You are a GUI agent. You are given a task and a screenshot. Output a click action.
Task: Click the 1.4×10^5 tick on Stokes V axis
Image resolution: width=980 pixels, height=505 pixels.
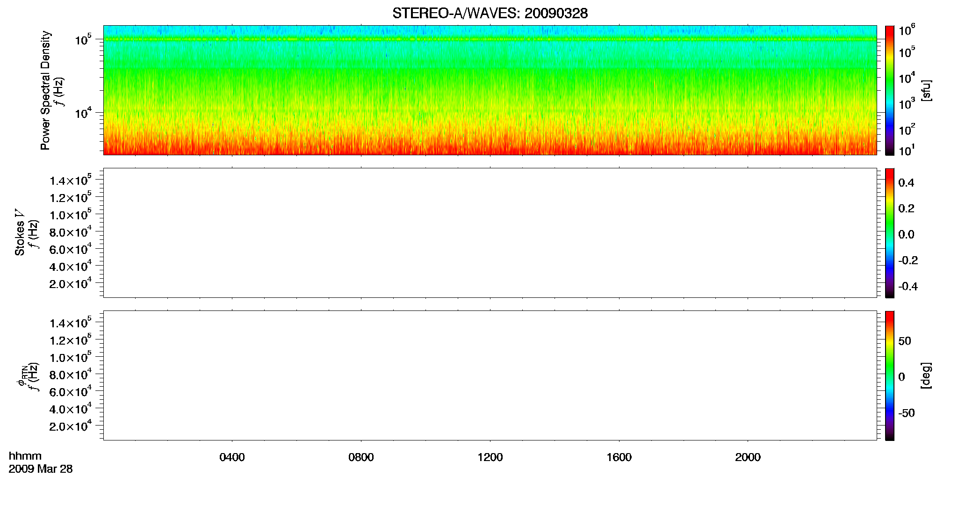coord(71,180)
